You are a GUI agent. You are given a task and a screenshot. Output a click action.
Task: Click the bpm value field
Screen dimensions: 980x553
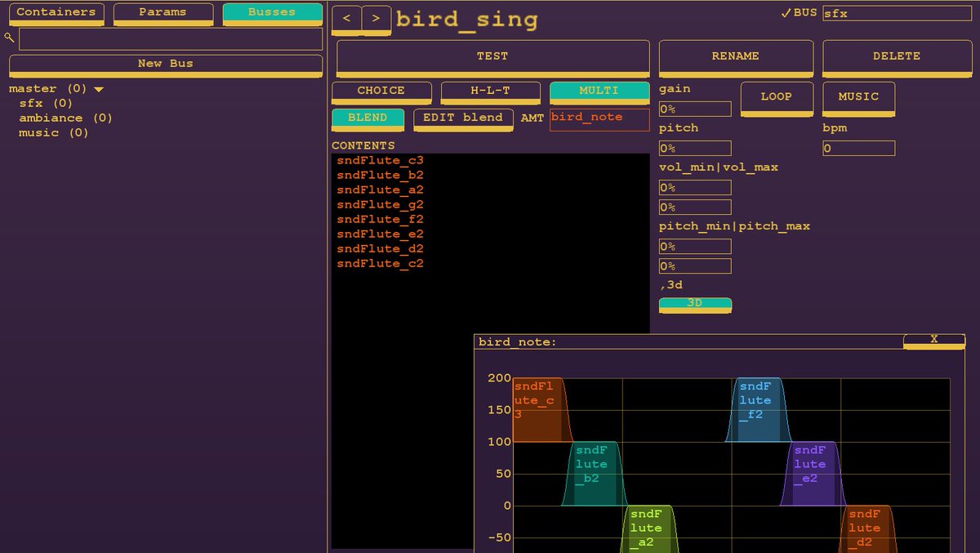pyautogui.click(x=858, y=148)
